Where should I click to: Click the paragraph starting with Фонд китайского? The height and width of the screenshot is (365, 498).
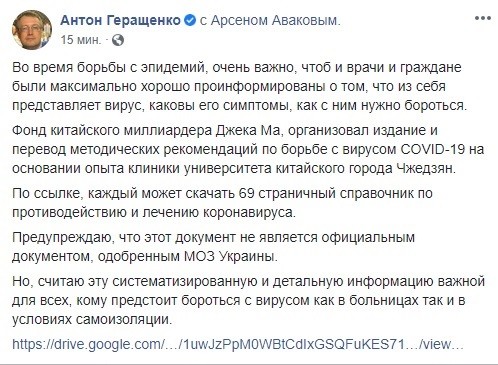[x=248, y=149]
